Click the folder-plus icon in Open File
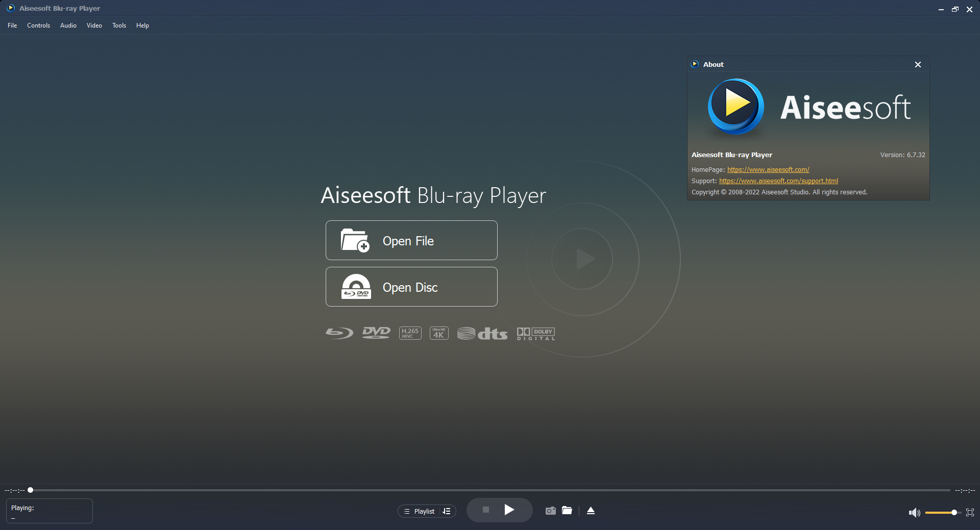Screen dimensions: 980x530 [355, 240]
